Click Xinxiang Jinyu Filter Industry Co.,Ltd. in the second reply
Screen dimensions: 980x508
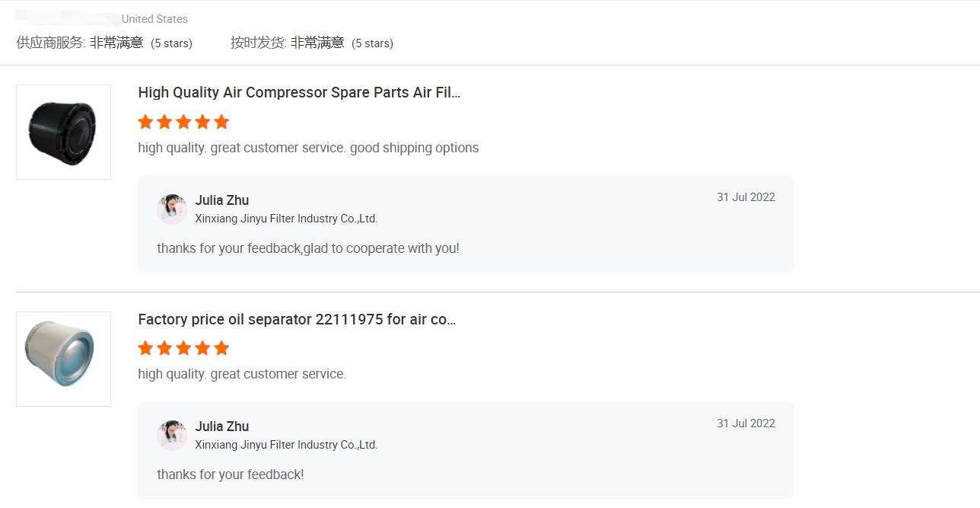(286, 445)
